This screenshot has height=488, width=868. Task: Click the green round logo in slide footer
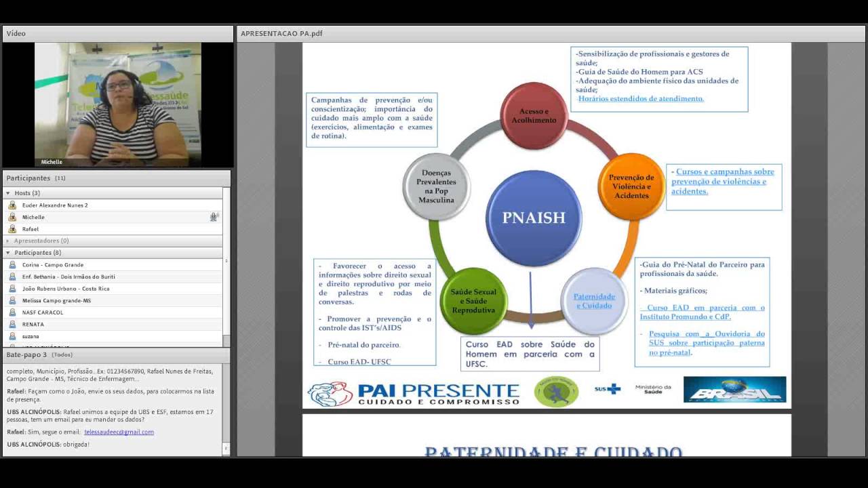(556, 392)
